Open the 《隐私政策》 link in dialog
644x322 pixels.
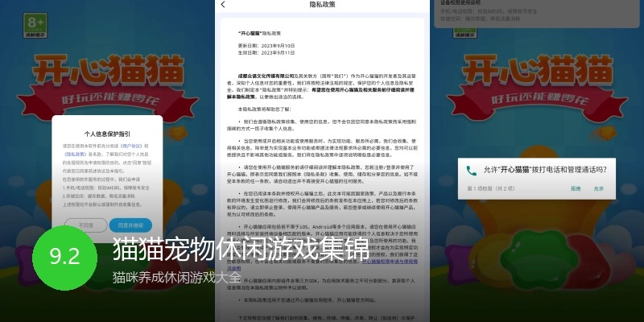click(x=75, y=155)
